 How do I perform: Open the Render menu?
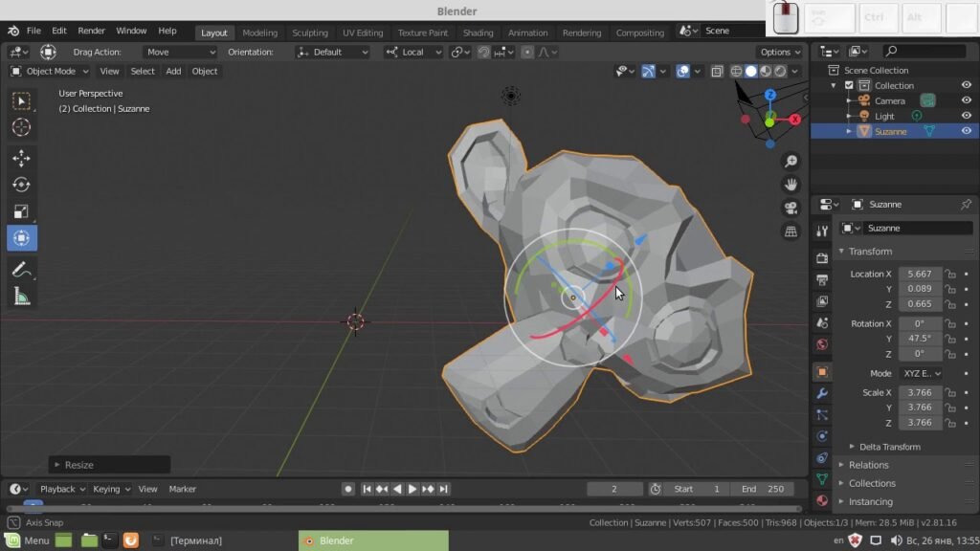91,31
